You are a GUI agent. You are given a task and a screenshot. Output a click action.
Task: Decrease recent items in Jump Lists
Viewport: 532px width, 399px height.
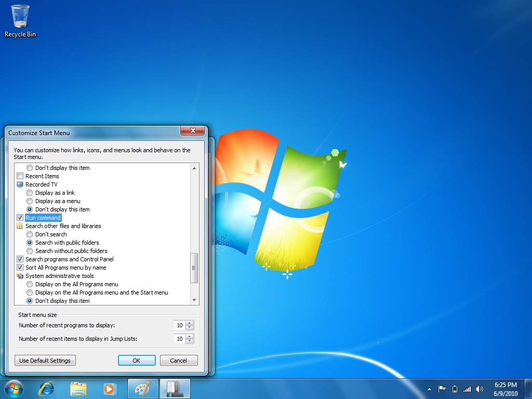tap(190, 341)
